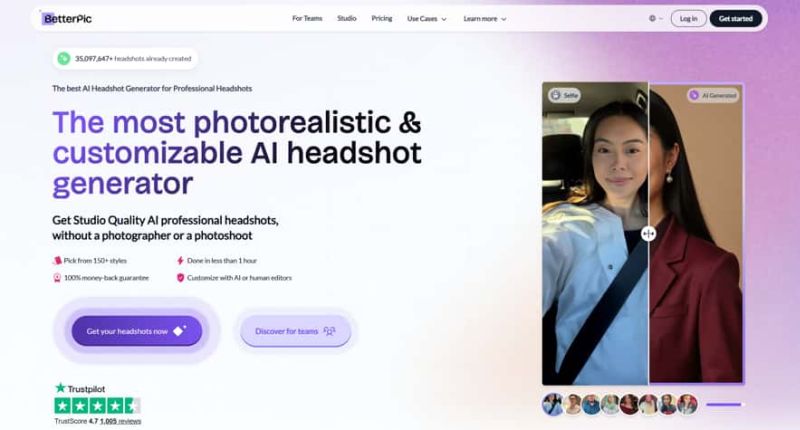Click the BetterPic logo
Image resolution: width=800 pixels, height=430 pixels.
pos(68,18)
